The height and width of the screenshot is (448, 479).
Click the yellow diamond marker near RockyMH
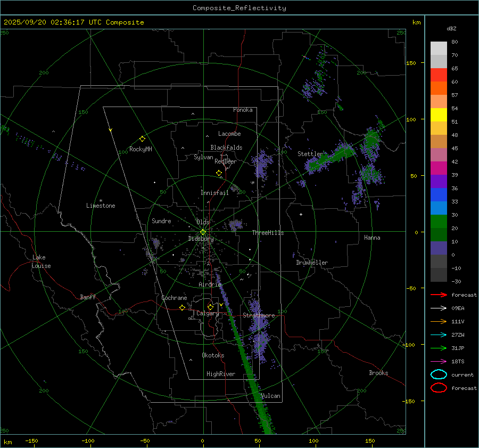tap(142, 139)
